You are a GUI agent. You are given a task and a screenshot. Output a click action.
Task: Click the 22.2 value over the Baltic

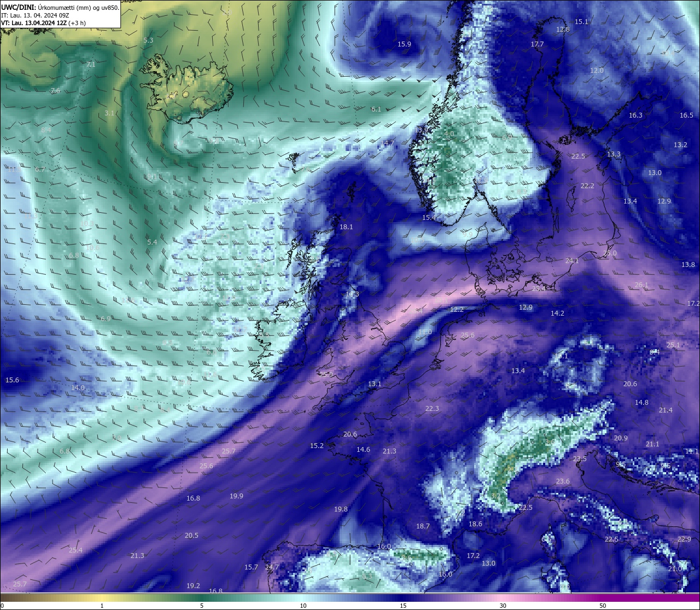tap(587, 186)
